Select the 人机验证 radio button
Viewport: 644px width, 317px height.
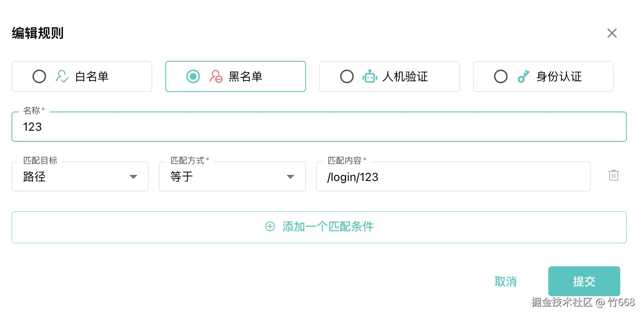point(347,76)
